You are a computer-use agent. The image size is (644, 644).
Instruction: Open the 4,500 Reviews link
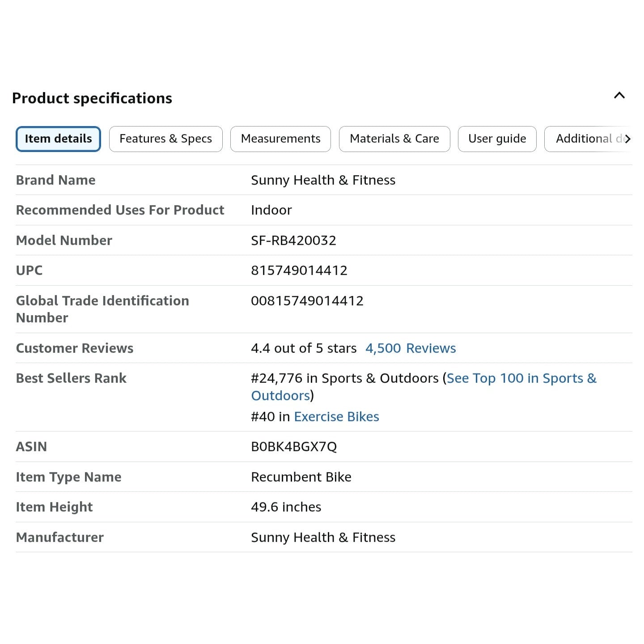point(410,348)
